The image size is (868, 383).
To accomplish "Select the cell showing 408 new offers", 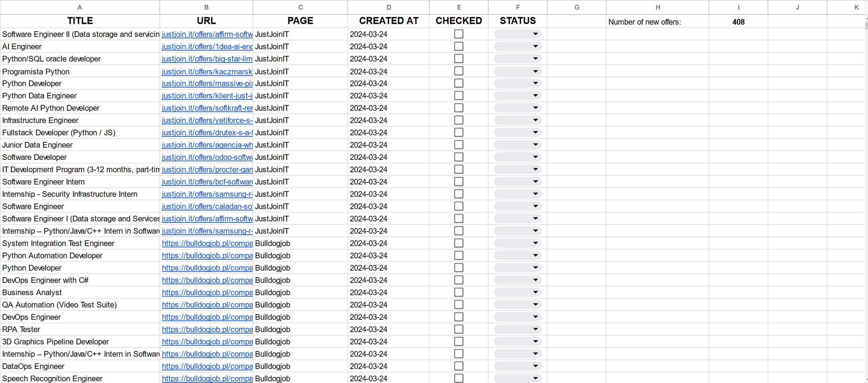I will (738, 22).
